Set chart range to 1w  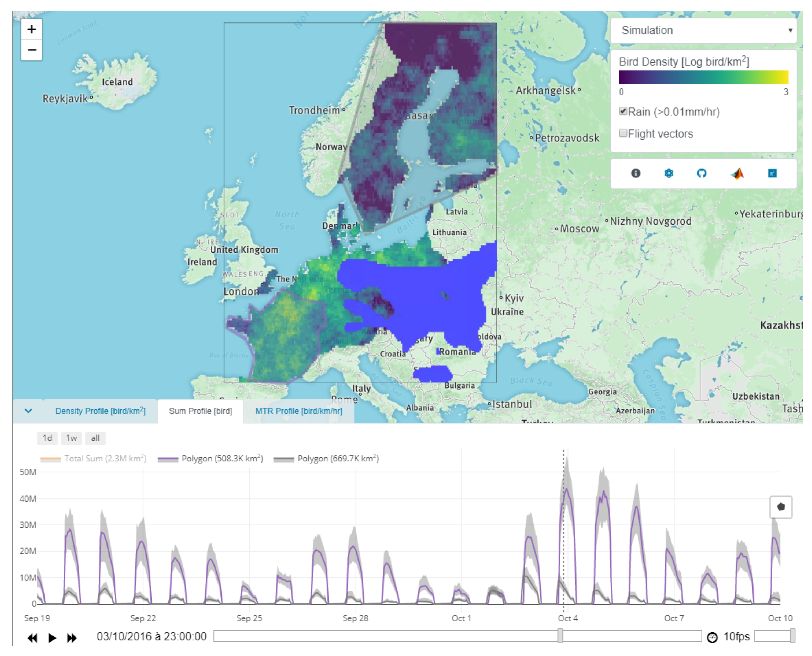pyautogui.click(x=72, y=438)
